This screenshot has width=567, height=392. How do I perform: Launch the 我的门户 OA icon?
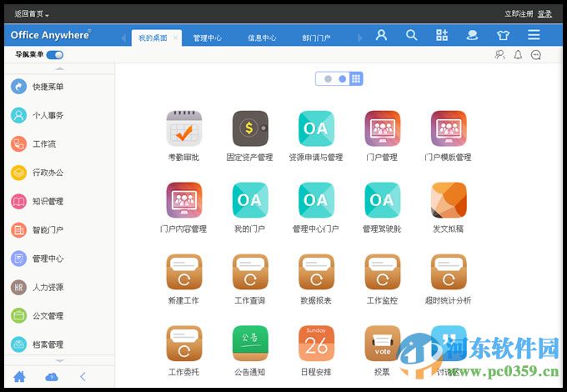pyautogui.click(x=250, y=200)
